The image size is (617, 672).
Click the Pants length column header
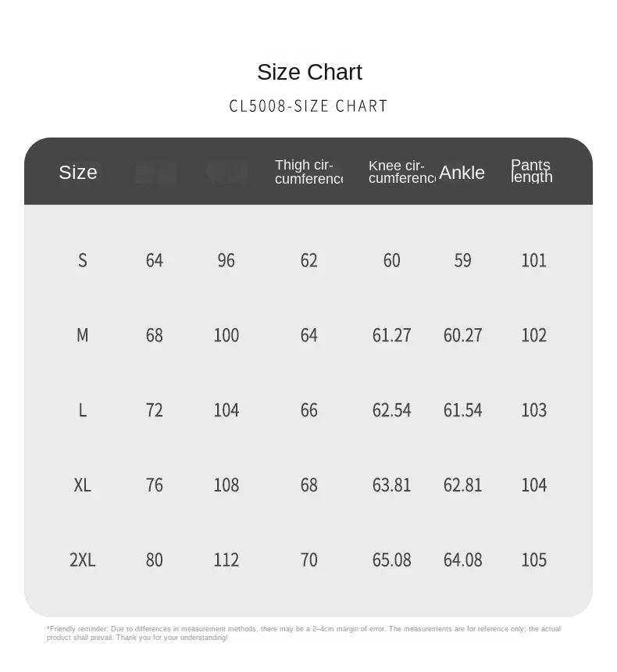(x=532, y=171)
